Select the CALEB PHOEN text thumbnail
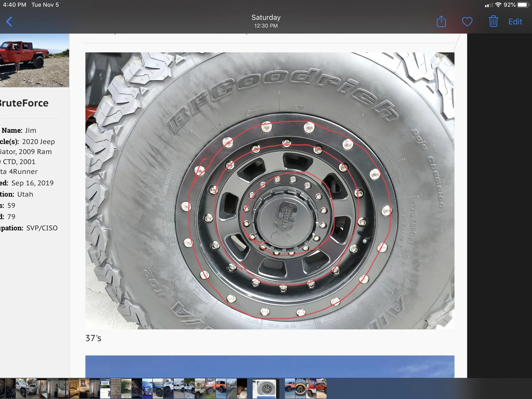The height and width of the screenshot is (399, 532). point(116,389)
